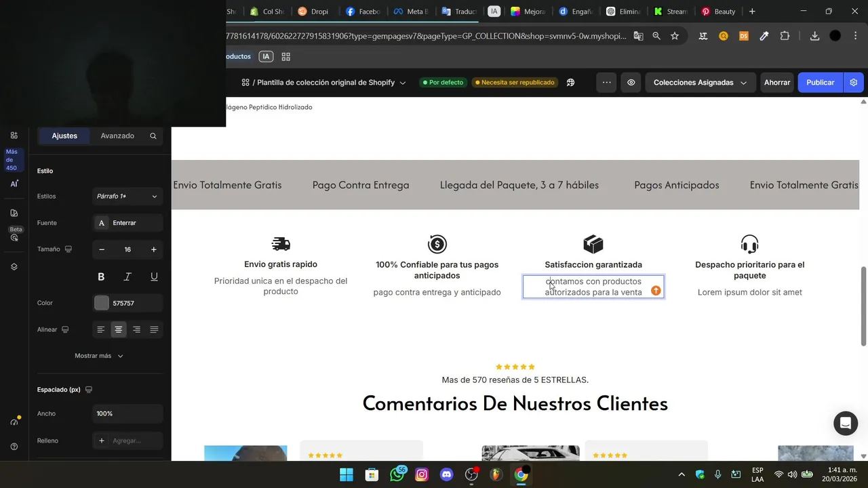Select the headset support icon
This screenshot has width=868, height=488.
749,244
